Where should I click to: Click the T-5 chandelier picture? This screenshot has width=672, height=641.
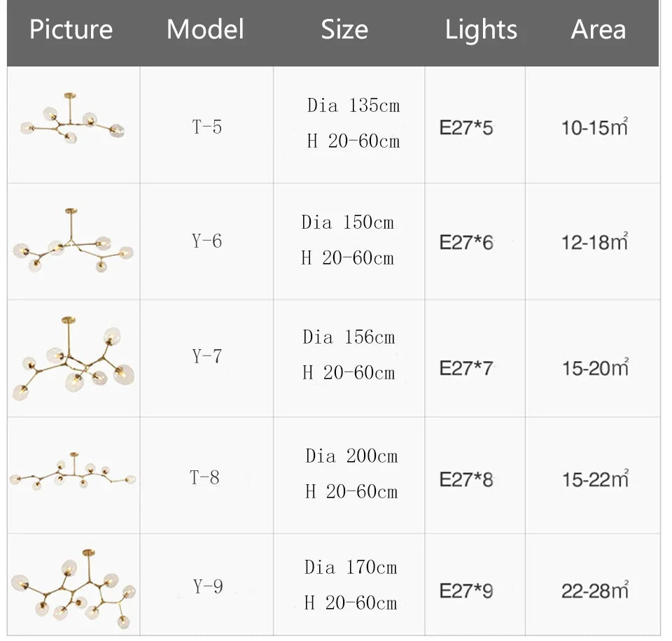coord(72,120)
